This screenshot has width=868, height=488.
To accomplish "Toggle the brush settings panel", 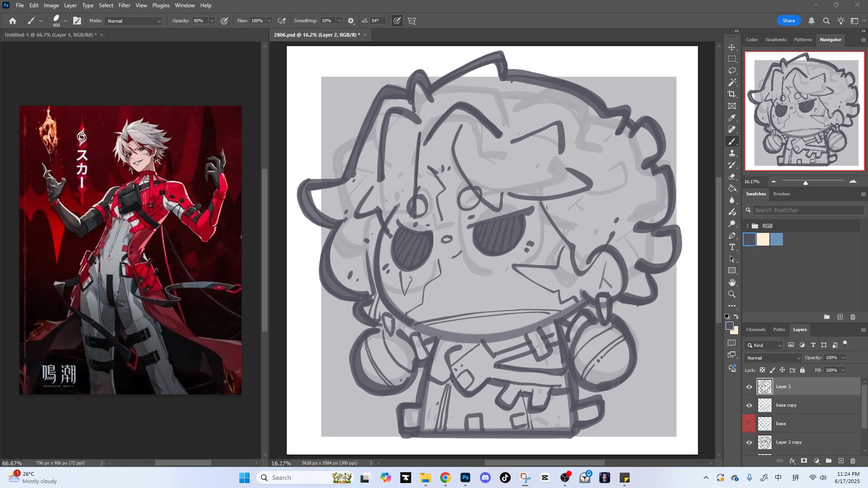I will tap(77, 21).
